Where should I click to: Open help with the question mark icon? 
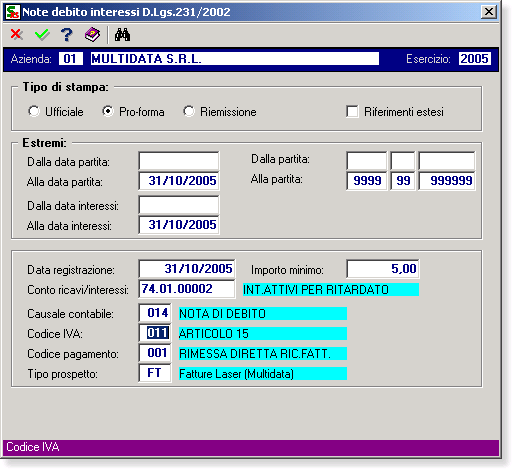pyautogui.click(x=67, y=34)
